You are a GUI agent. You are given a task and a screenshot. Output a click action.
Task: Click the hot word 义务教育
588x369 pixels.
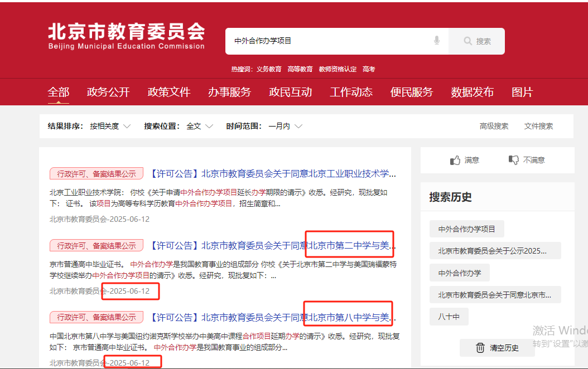269,69
